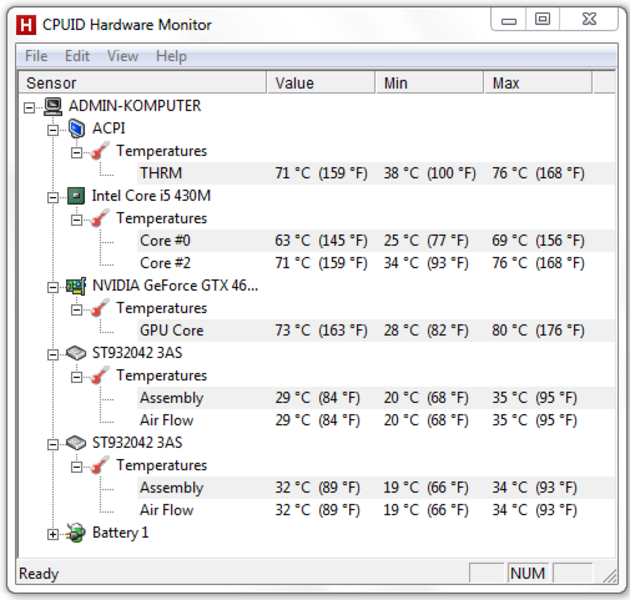This screenshot has width=630, height=600.
Task: Click the ADMIN-KOMPUTER label
Action: tap(135, 106)
